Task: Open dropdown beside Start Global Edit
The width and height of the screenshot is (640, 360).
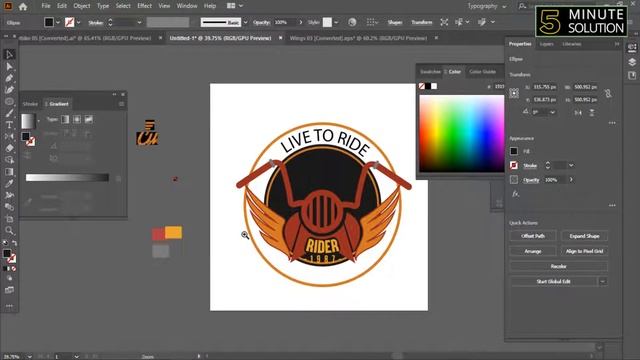Action: click(602, 281)
